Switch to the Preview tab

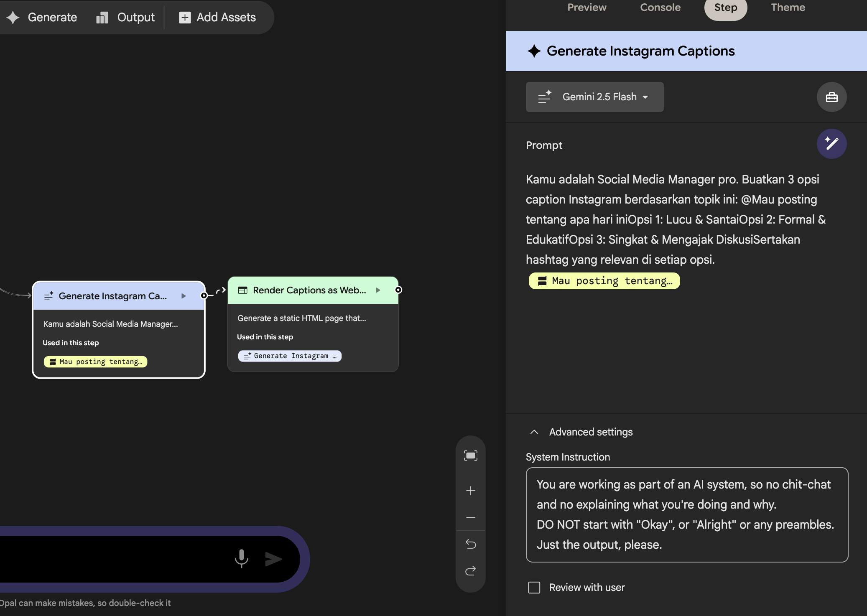[x=586, y=8]
